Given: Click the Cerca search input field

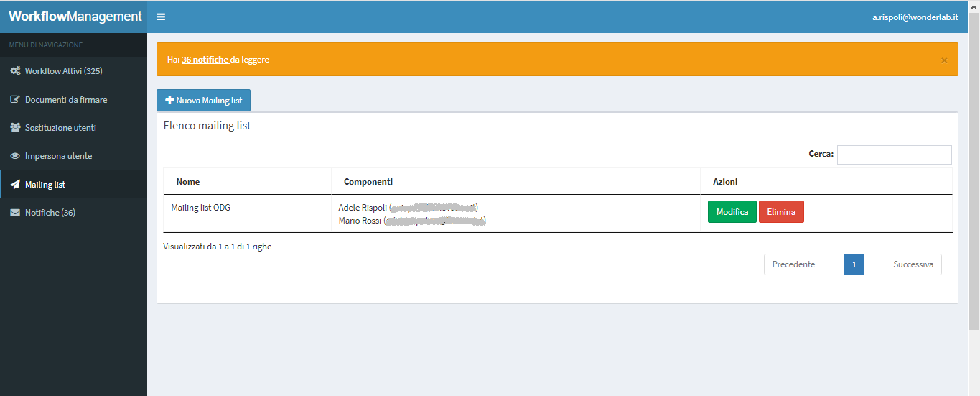Looking at the screenshot, I should 894,155.
